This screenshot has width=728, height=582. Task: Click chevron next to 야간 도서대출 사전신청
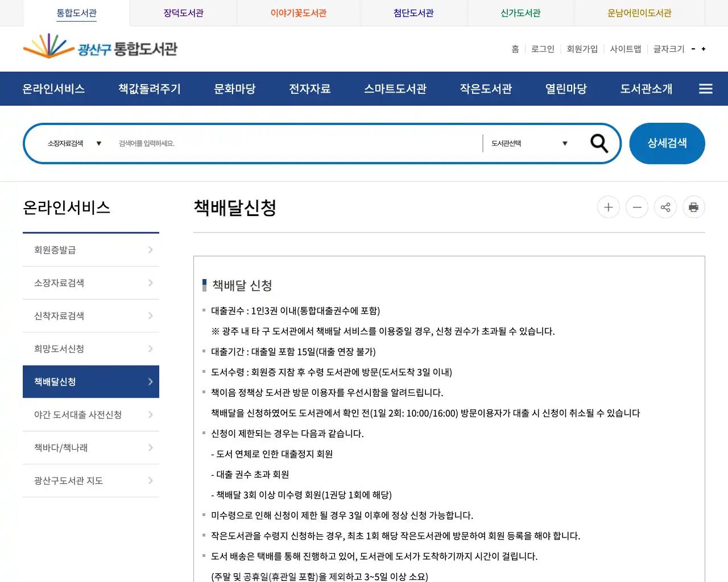[x=150, y=414]
